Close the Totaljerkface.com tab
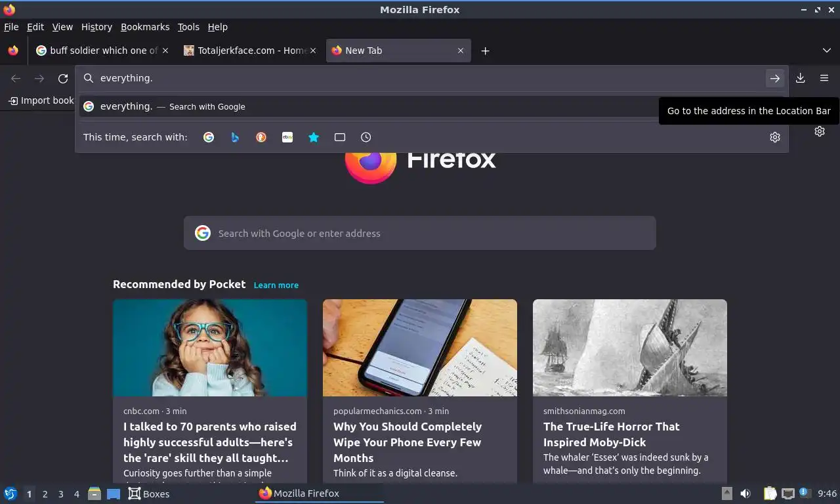 point(313,51)
